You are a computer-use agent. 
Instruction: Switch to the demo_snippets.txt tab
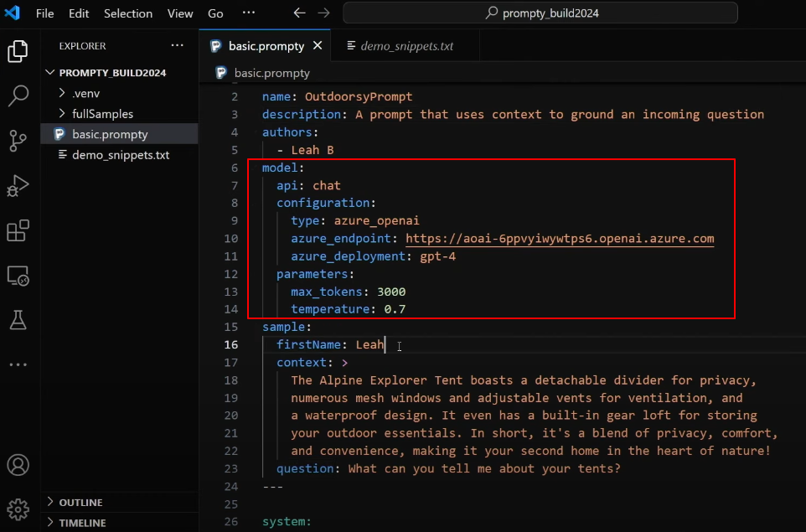click(x=406, y=46)
